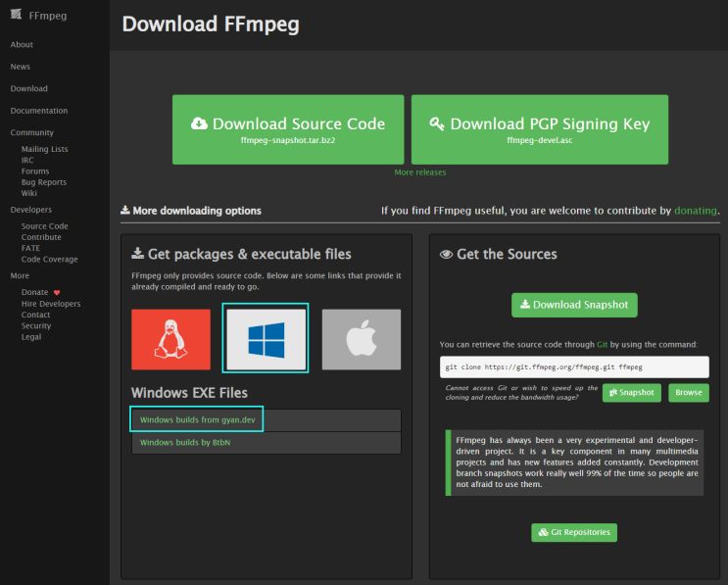
Task: Click the Browse button
Action: click(x=689, y=393)
